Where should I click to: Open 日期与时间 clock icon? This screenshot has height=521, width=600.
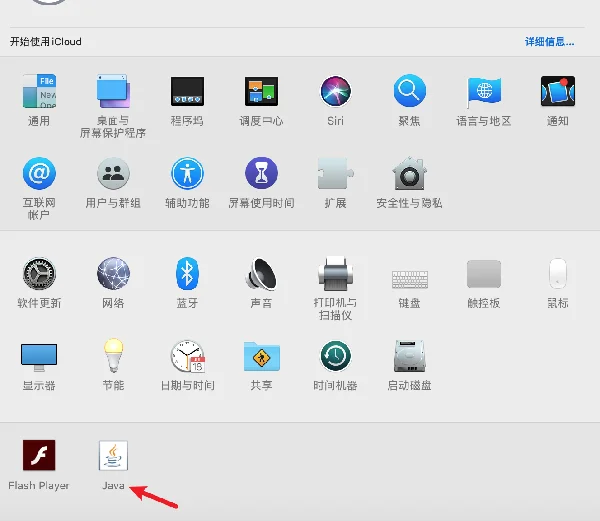tap(188, 356)
